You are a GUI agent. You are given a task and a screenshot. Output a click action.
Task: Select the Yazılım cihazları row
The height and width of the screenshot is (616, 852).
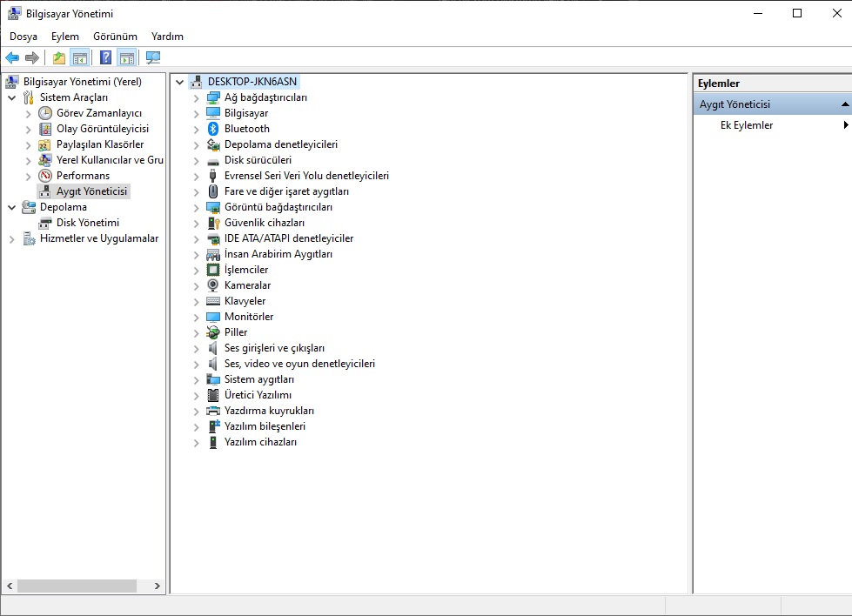coord(260,442)
